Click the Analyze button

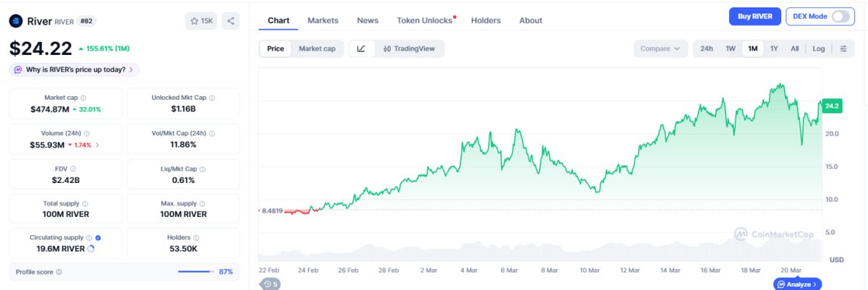[x=797, y=284]
